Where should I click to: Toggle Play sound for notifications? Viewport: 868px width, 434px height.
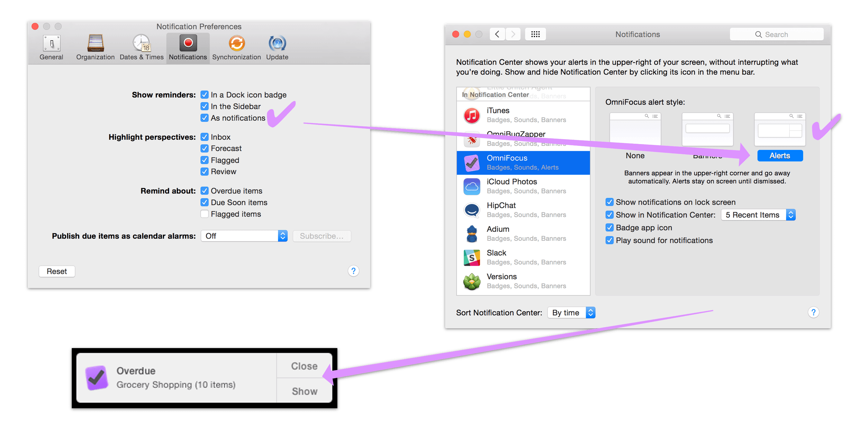pos(609,240)
